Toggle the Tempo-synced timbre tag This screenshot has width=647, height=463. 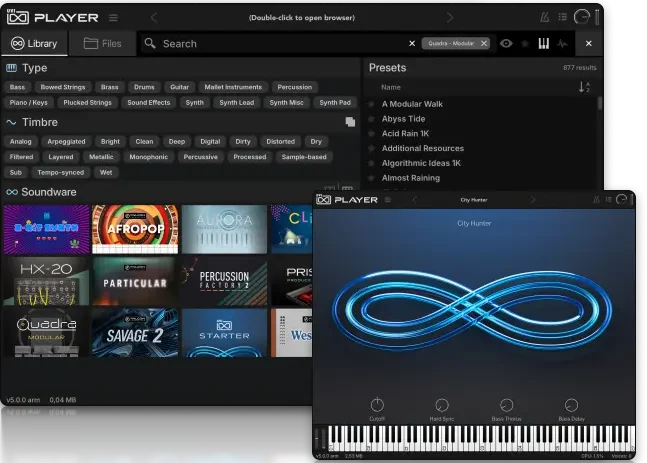point(61,172)
